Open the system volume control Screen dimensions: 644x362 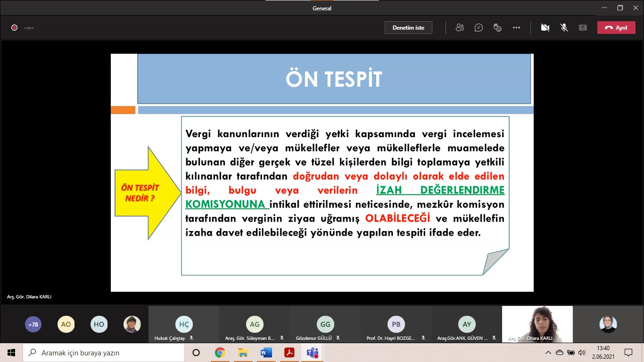tap(582, 353)
